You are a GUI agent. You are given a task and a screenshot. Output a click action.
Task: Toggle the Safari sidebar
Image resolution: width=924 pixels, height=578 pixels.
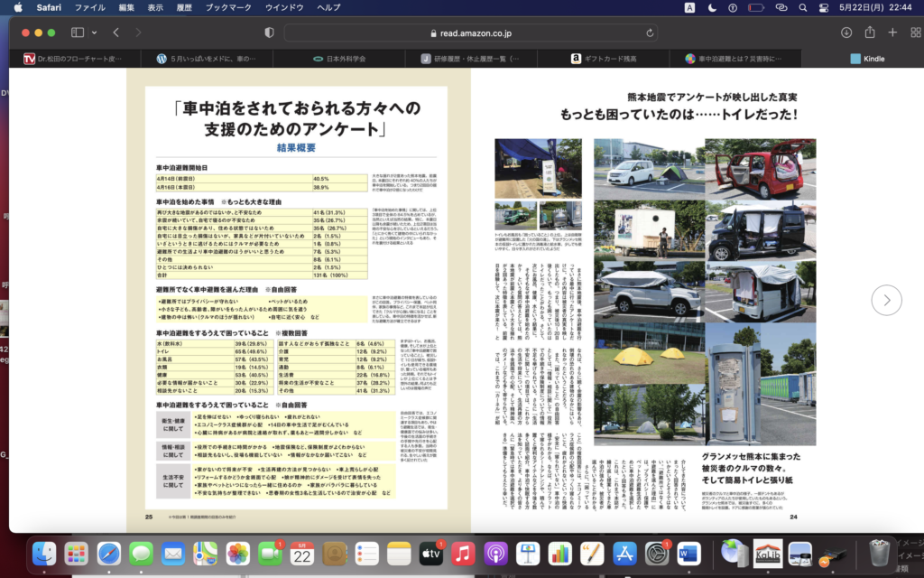(x=78, y=33)
